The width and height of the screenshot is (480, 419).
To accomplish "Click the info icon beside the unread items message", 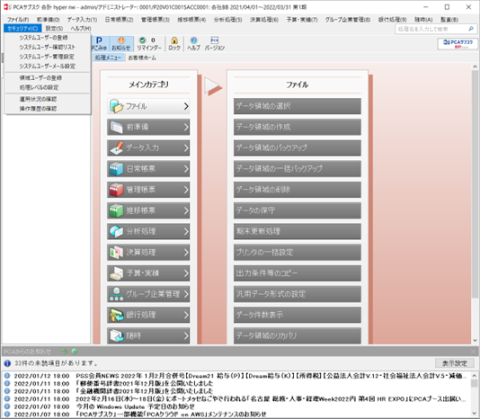I will [7, 363].
